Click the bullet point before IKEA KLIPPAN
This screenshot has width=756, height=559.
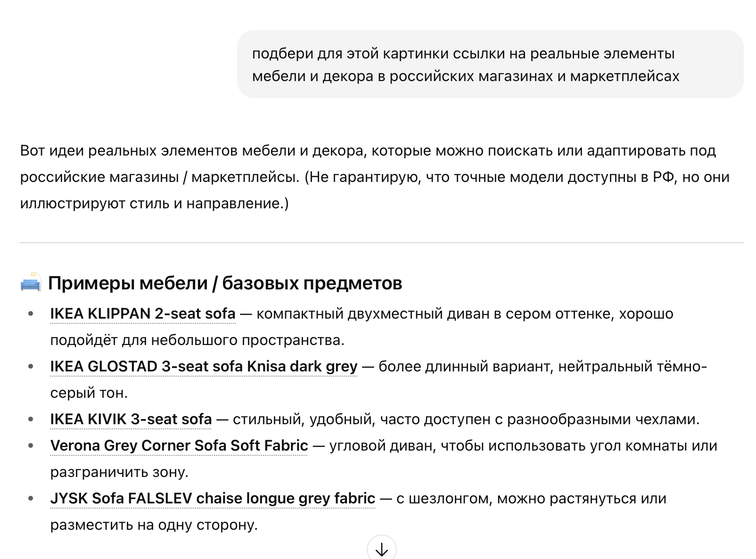(31, 314)
